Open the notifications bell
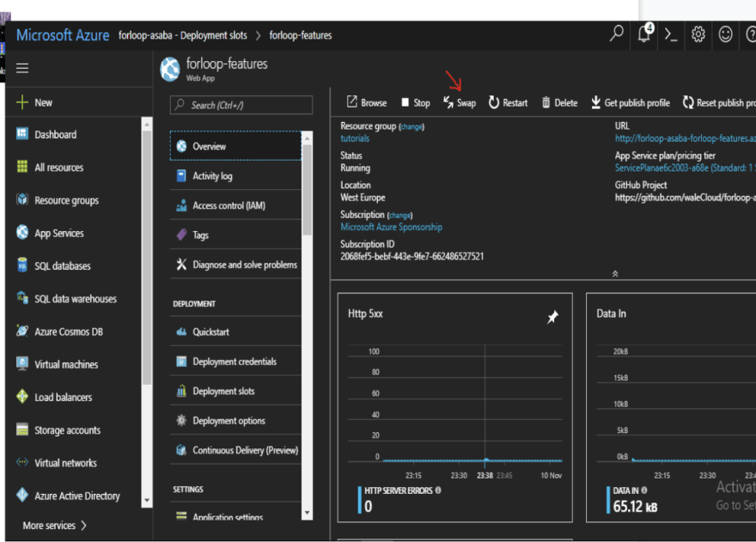The width and height of the screenshot is (756, 542). point(644,33)
